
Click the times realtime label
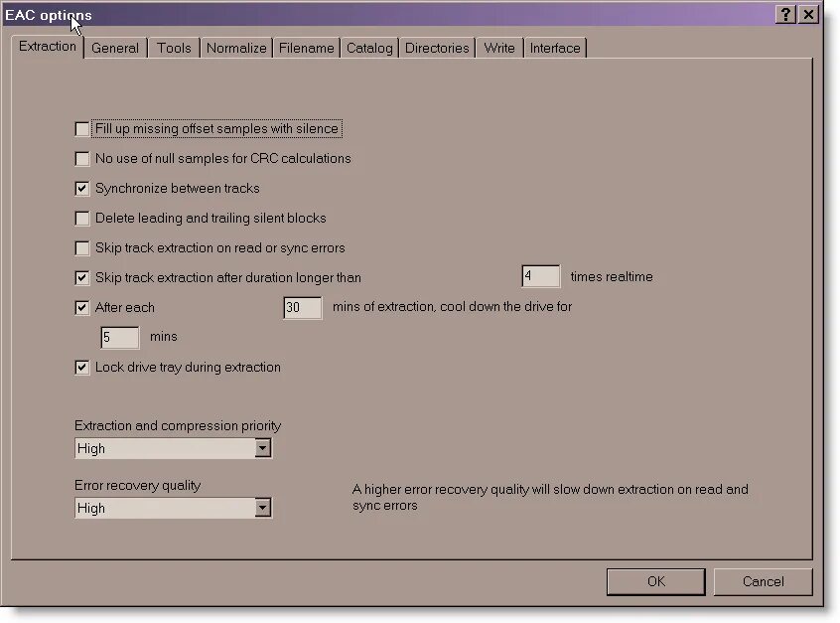[612, 276]
